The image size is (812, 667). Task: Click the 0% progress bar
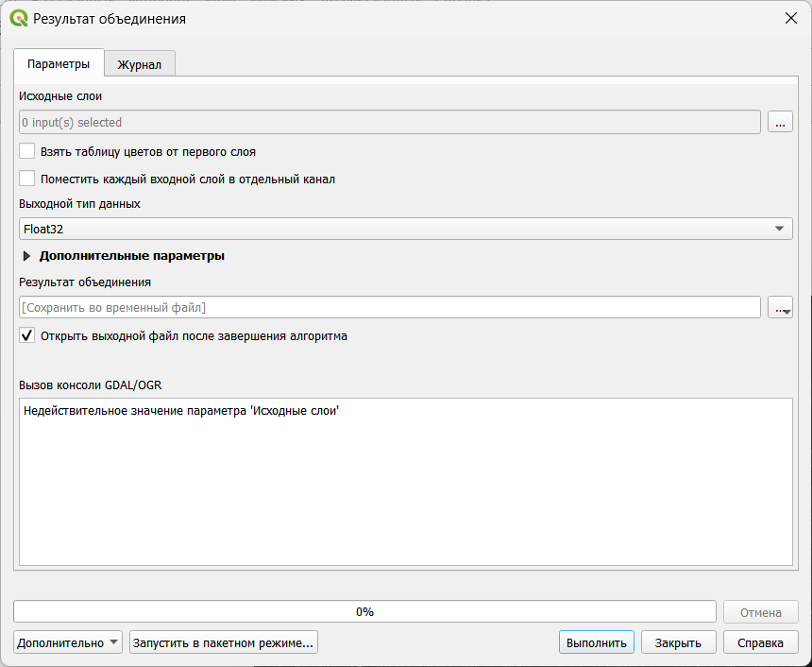coord(364,611)
